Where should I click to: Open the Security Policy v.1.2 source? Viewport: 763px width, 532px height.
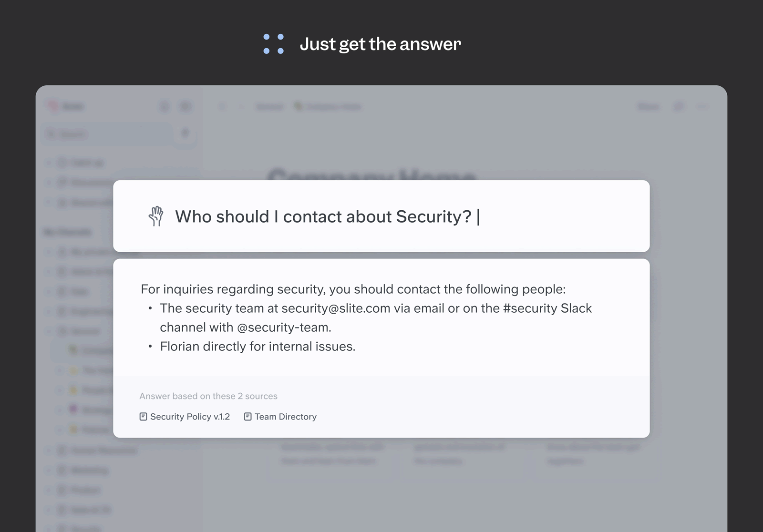[x=185, y=417]
